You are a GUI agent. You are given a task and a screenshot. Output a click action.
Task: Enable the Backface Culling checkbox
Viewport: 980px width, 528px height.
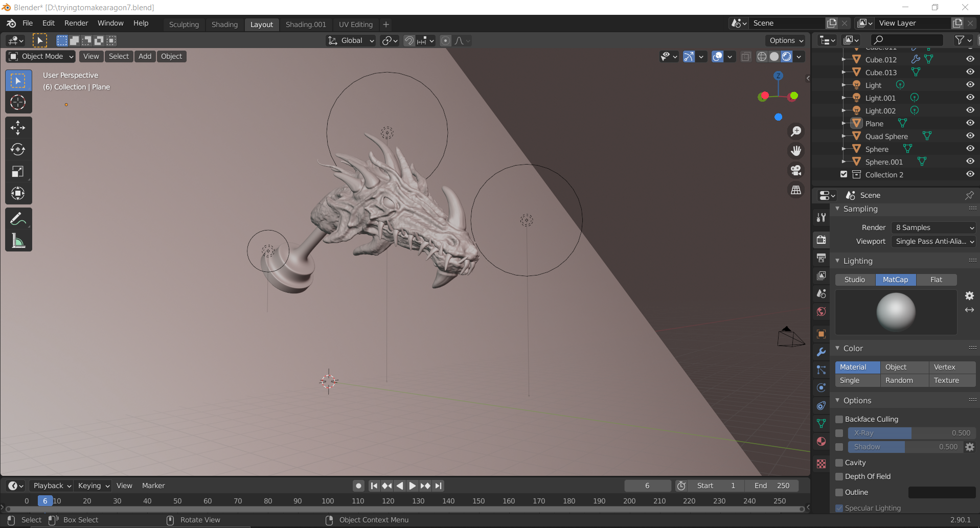pos(839,419)
